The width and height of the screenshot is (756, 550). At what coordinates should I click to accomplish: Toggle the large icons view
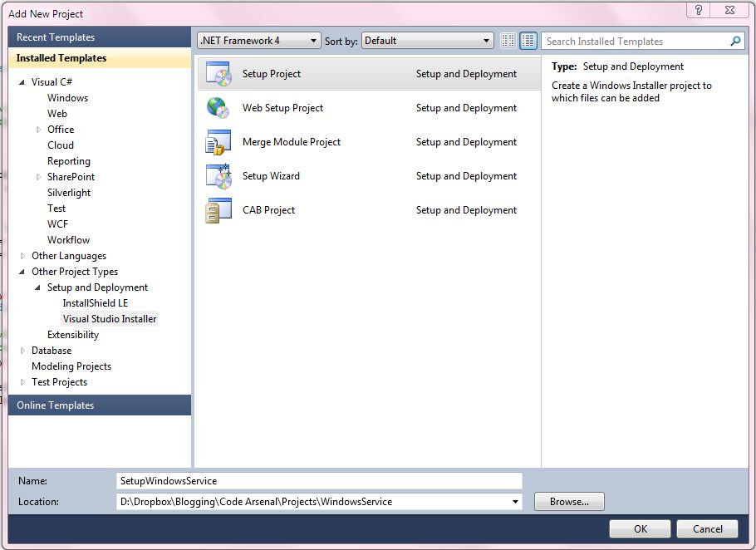[x=528, y=39]
